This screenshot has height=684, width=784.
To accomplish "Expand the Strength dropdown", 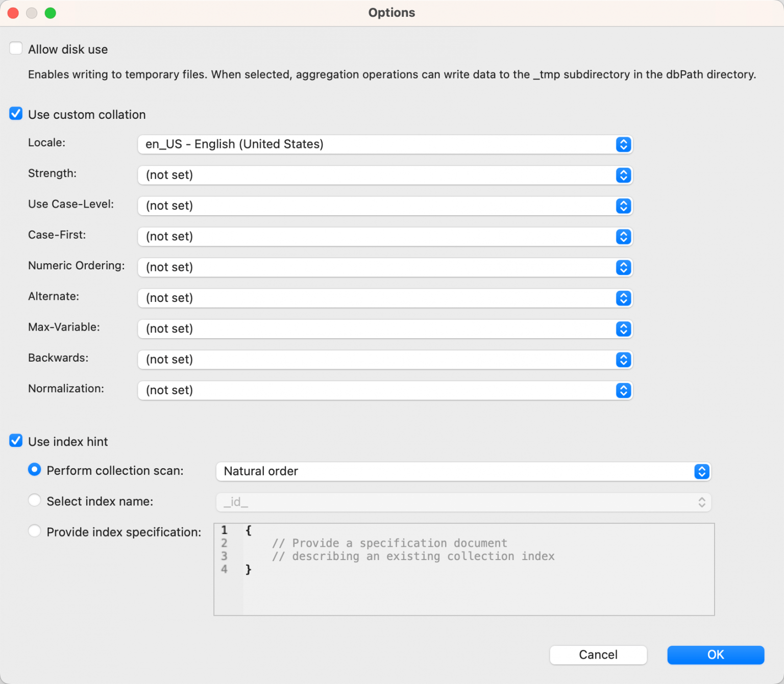I will 385,175.
